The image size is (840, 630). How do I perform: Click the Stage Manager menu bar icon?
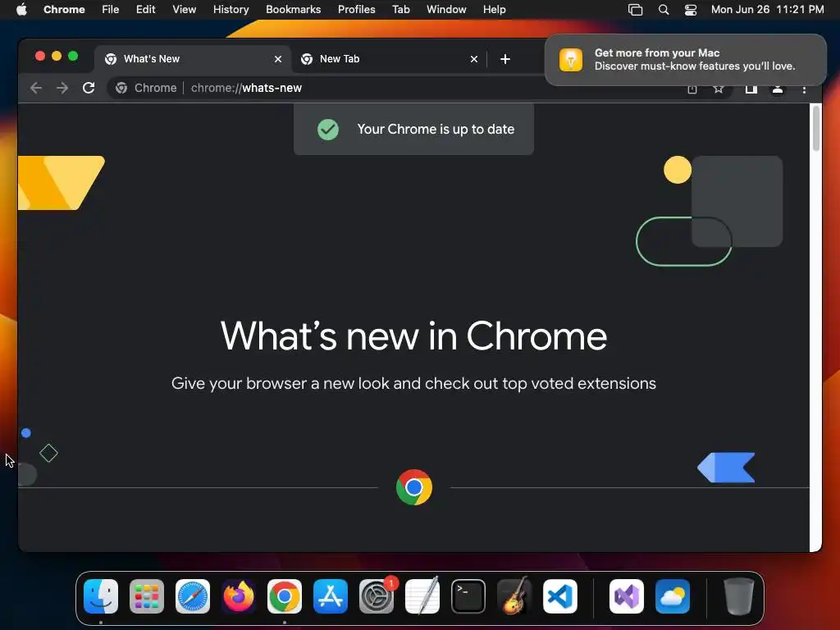pyautogui.click(x=635, y=10)
